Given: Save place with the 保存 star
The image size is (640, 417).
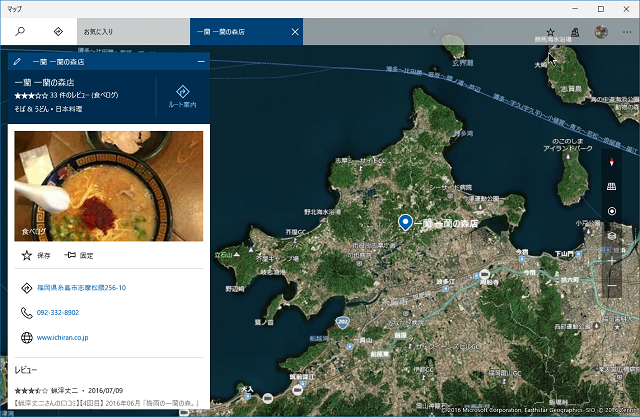Looking at the screenshot, I should 36,255.
